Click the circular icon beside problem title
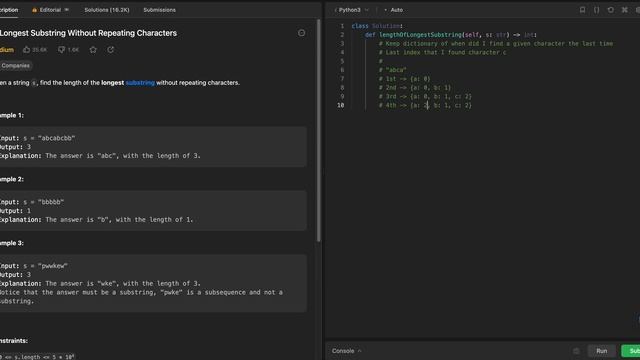This screenshot has height=360, width=640. coord(301,33)
